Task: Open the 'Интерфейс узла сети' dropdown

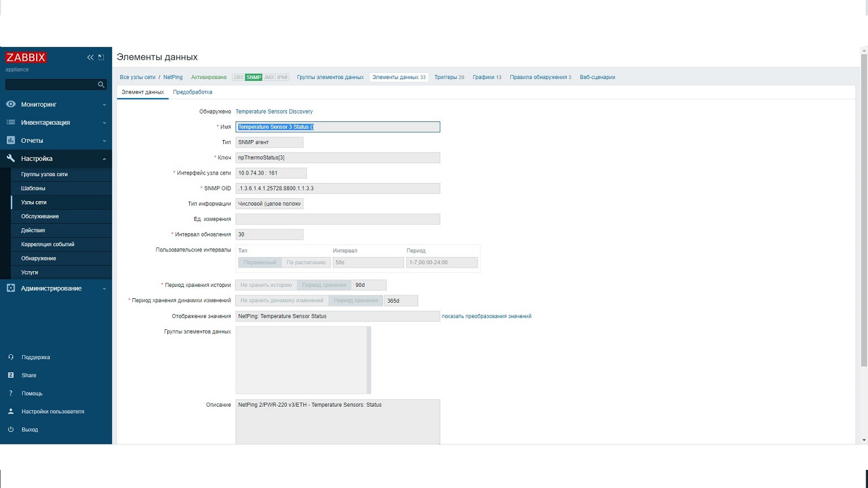Action: (x=271, y=173)
